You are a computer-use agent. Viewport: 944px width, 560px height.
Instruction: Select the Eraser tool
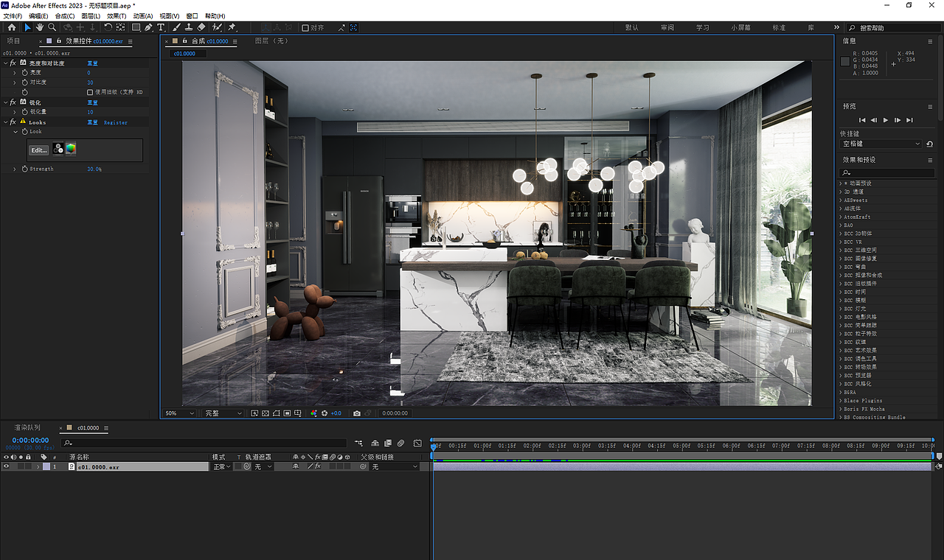201,27
